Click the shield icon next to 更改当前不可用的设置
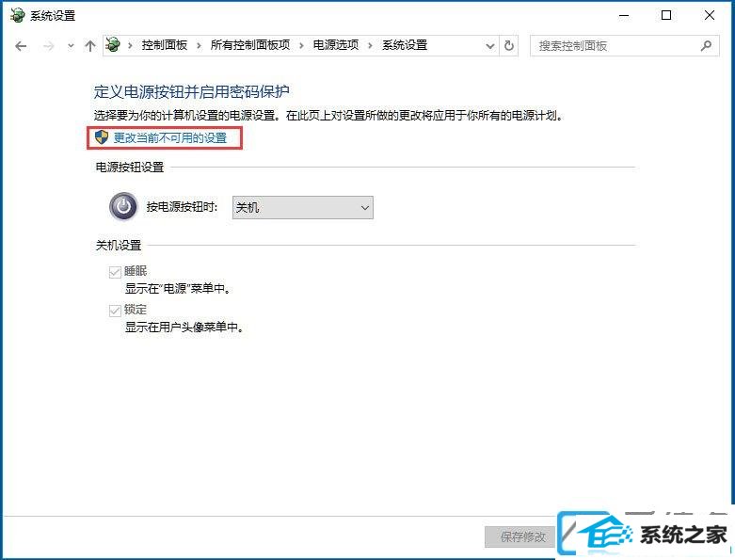Viewport: 735px width, 560px height. [102, 137]
